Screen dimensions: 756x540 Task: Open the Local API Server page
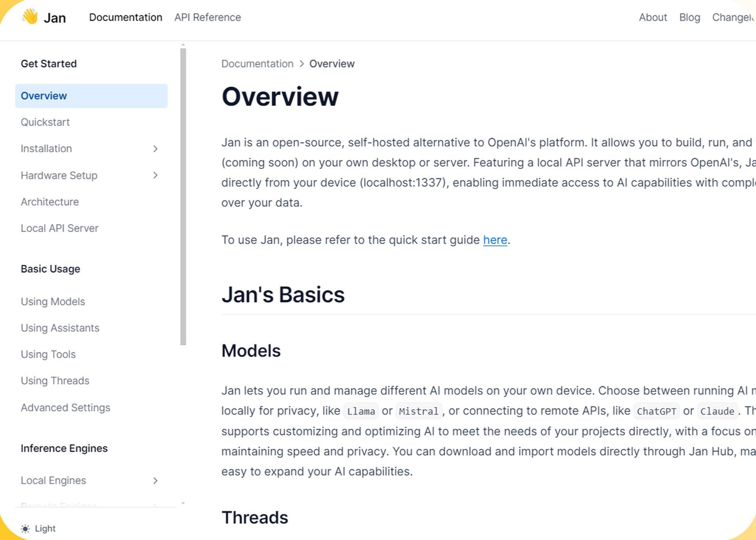(60, 228)
